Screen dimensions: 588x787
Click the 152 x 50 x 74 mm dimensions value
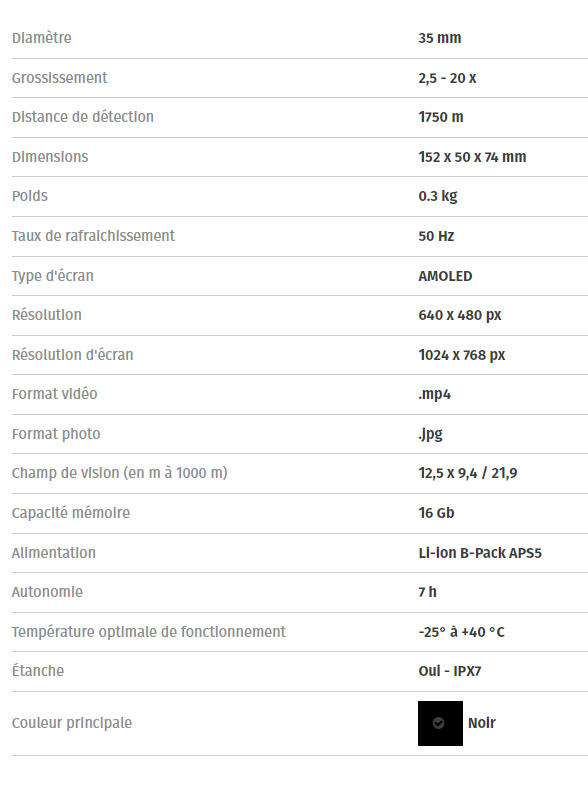pos(472,157)
